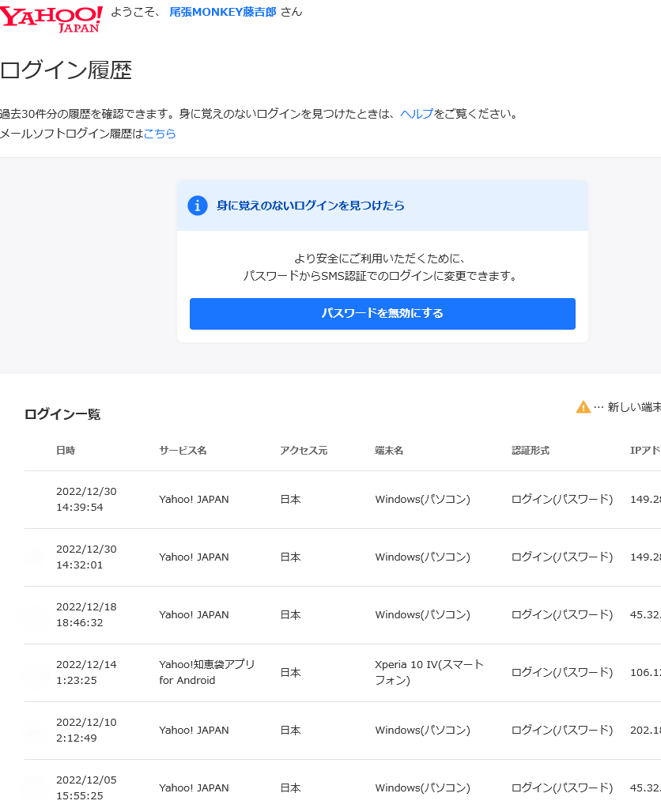
Task: Click the ログイン履歴 page title
Action: (66, 70)
